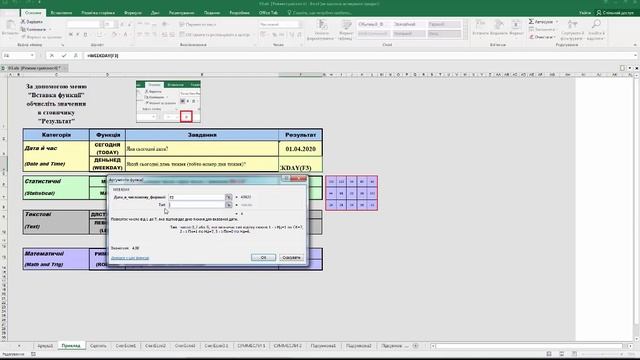Collapse dialog via Тип range selector icon
The width and height of the screenshot is (640, 360).
click(229, 205)
